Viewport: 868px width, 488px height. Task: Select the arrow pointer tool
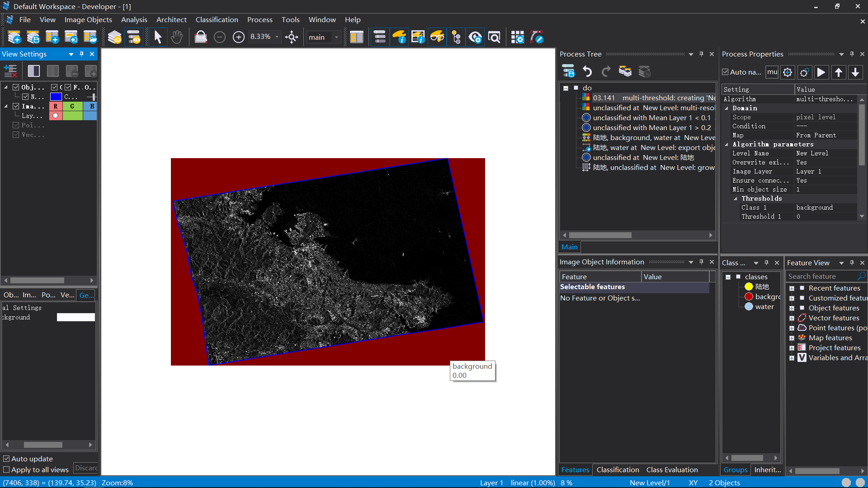158,37
